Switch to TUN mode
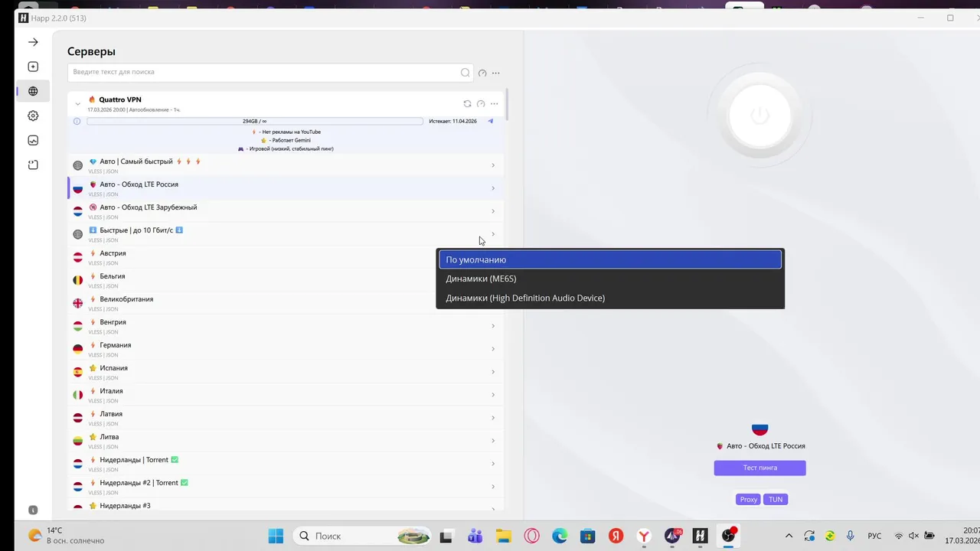 tap(776, 499)
